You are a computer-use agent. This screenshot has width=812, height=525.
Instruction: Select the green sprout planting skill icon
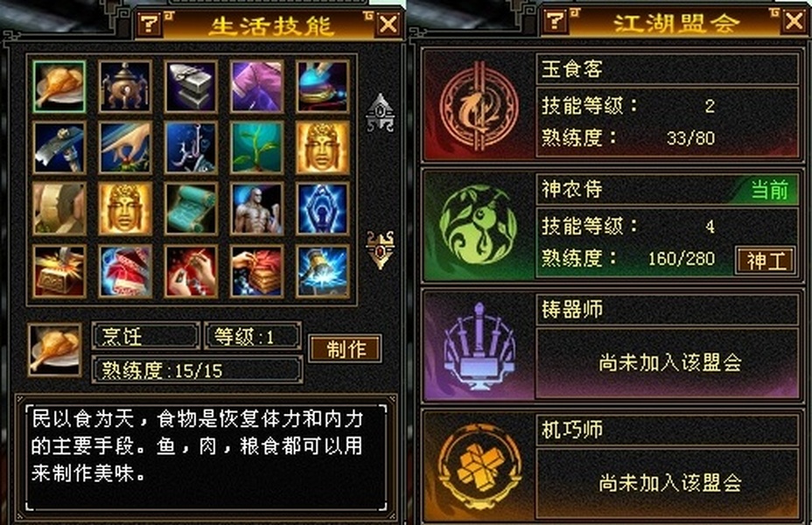[x=257, y=148]
